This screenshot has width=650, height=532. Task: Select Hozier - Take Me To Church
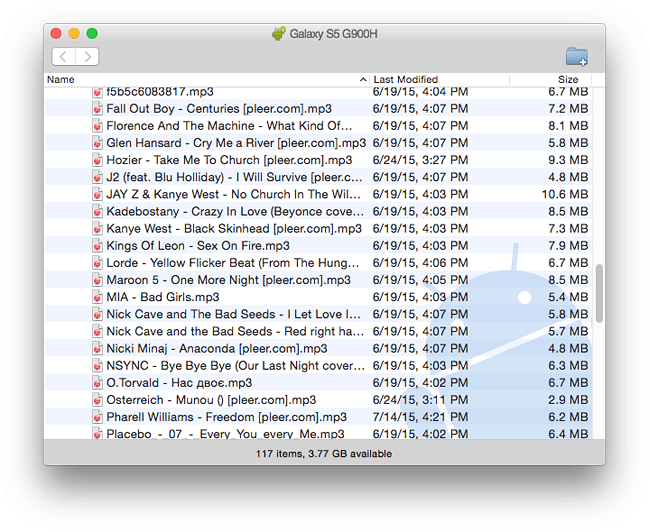pyautogui.click(x=229, y=160)
